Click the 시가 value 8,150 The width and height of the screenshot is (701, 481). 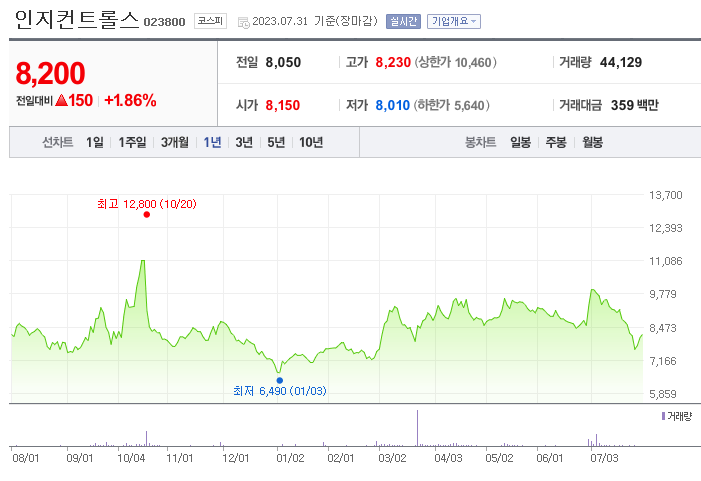point(283,105)
